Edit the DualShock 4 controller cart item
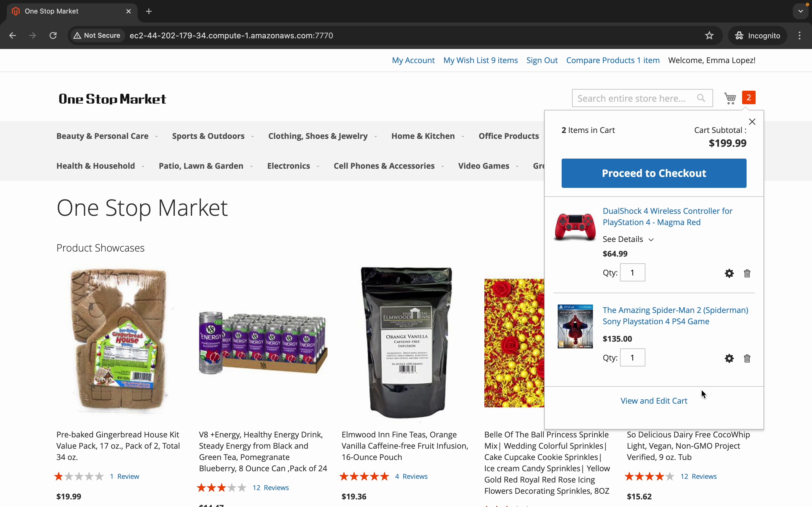Viewport: 812px width, 507px height. [x=729, y=273]
